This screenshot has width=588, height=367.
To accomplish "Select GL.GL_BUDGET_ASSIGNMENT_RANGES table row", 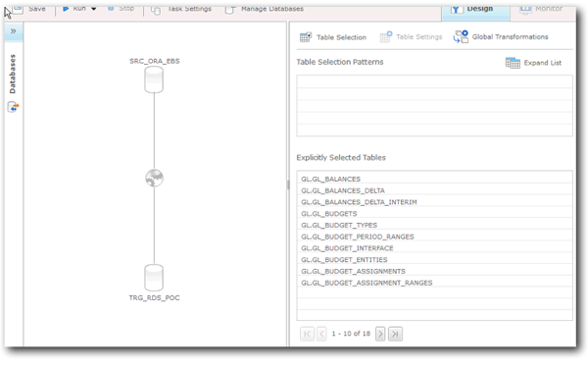I will [x=434, y=283].
